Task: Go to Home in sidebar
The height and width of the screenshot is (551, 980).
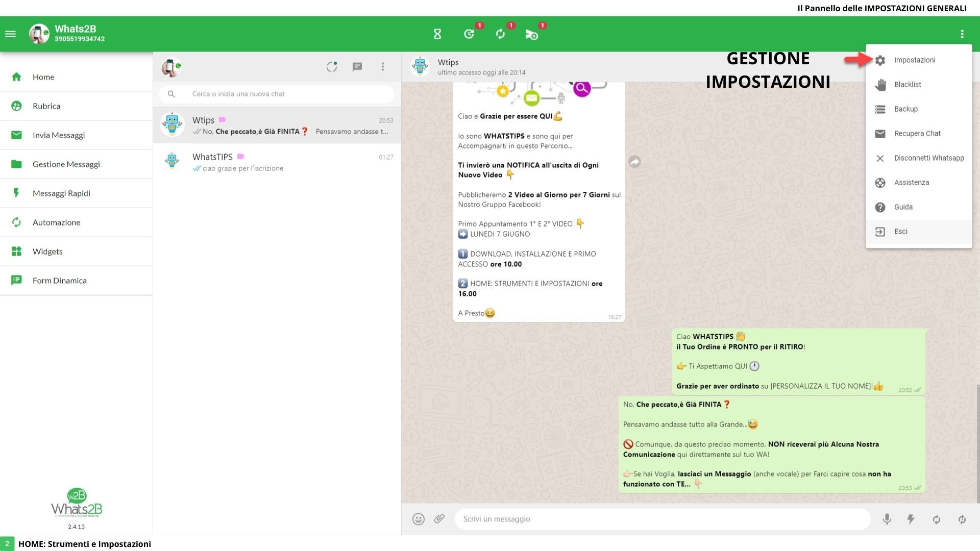Action: 77,77
